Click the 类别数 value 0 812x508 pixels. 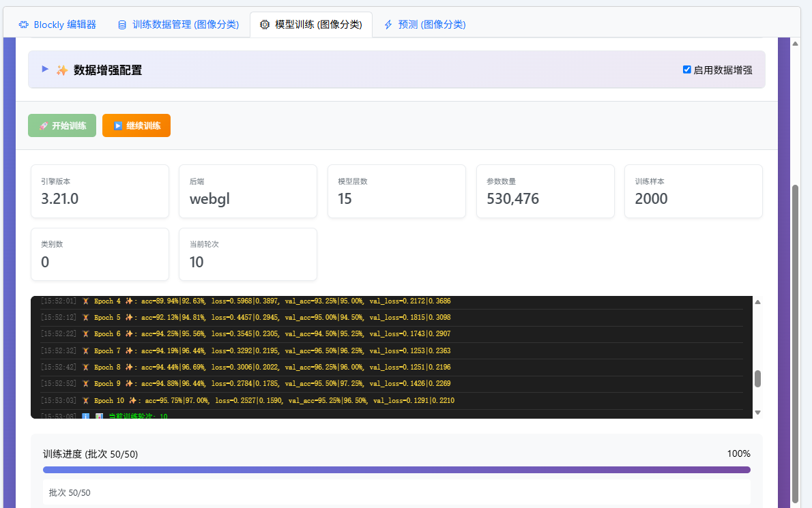point(45,263)
